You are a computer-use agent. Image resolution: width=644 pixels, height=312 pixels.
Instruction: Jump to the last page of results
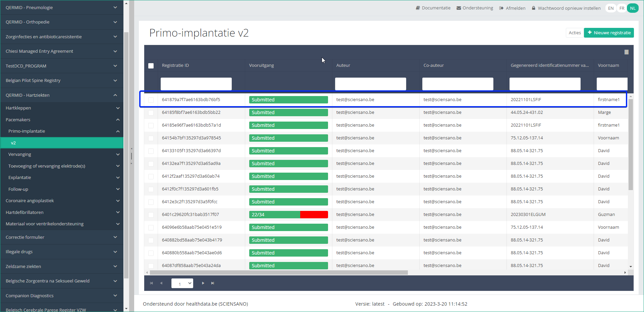tap(213, 283)
